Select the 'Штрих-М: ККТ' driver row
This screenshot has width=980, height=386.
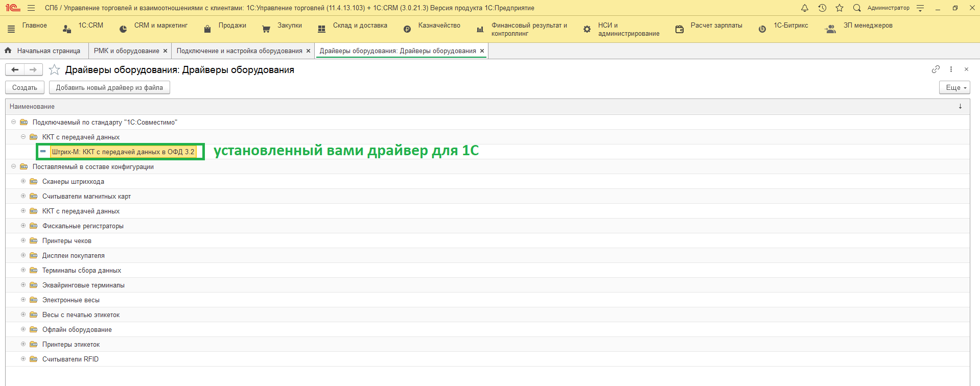tap(123, 152)
